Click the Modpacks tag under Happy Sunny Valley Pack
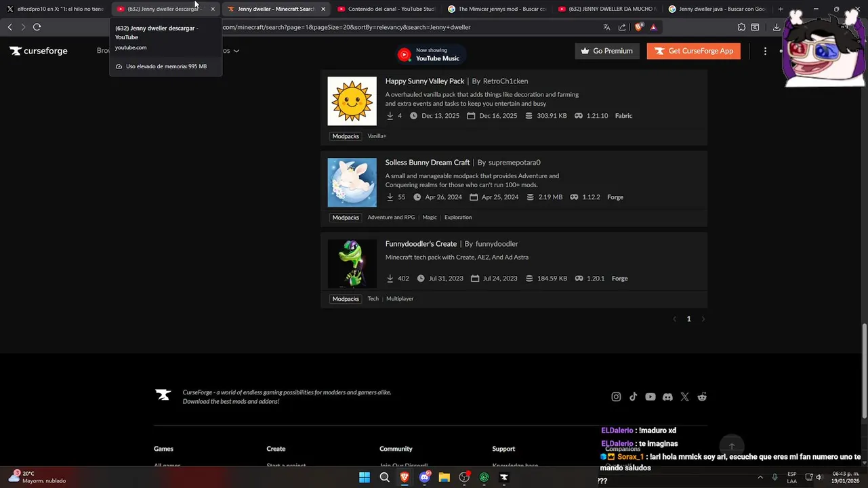 pos(346,136)
